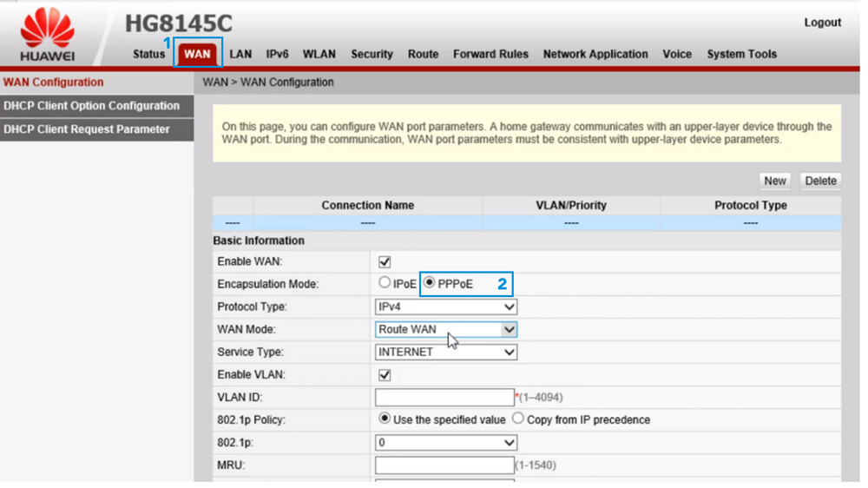Open DHCP Client Request Parameter
The height and width of the screenshot is (488, 868).
tap(97, 129)
